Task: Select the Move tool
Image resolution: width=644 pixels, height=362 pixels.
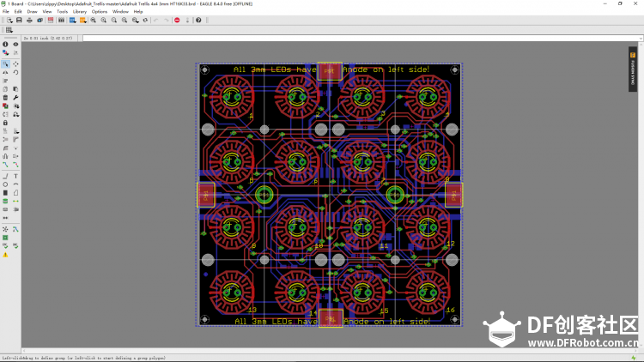Action: [x=15, y=64]
